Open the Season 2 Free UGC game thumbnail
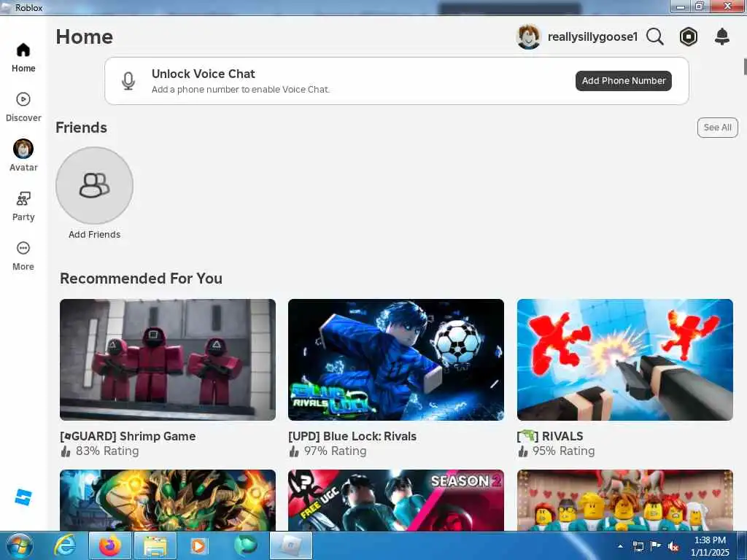The width and height of the screenshot is (747, 560). (x=396, y=500)
